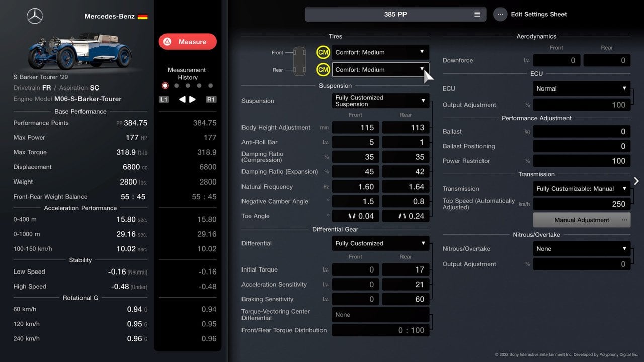Click the rear toe angle icon

click(x=402, y=216)
